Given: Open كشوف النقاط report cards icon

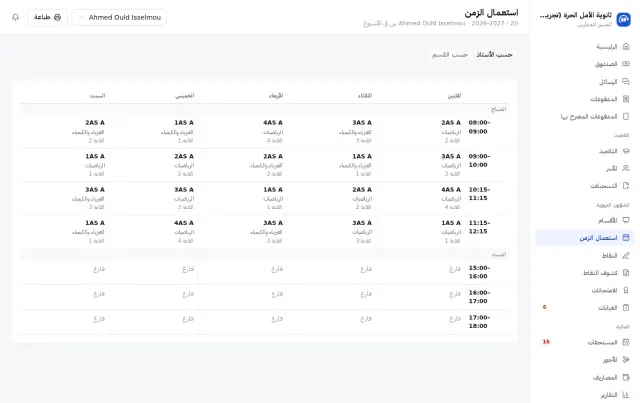Looking at the screenshot, I should click(626, 272).
